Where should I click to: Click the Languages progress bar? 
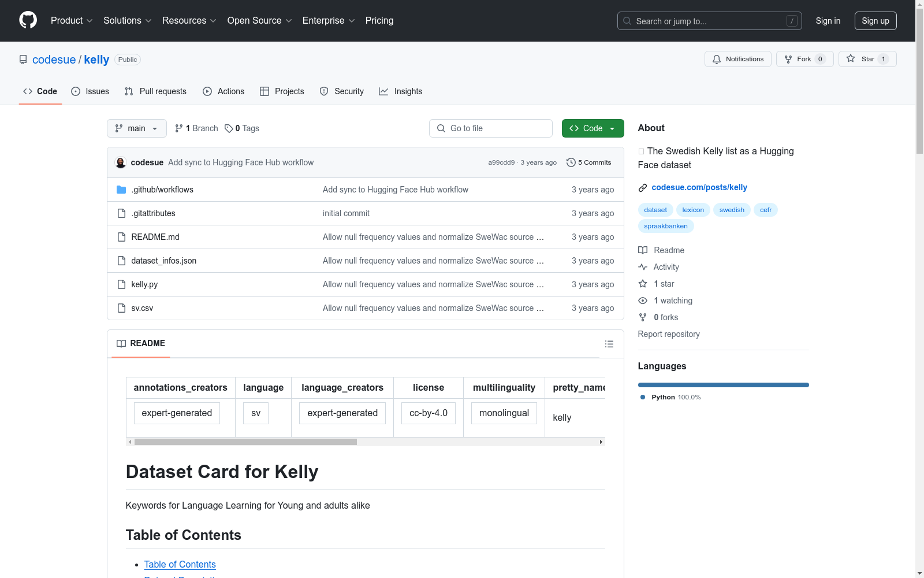724,385
